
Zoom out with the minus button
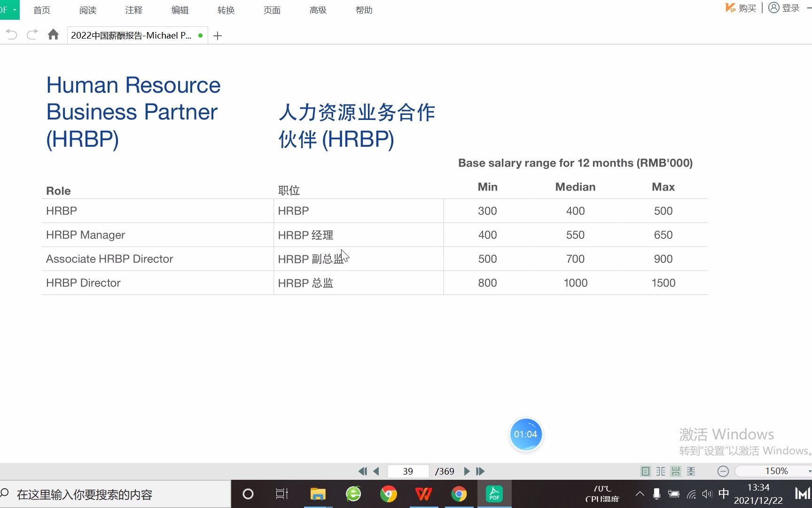723,471
